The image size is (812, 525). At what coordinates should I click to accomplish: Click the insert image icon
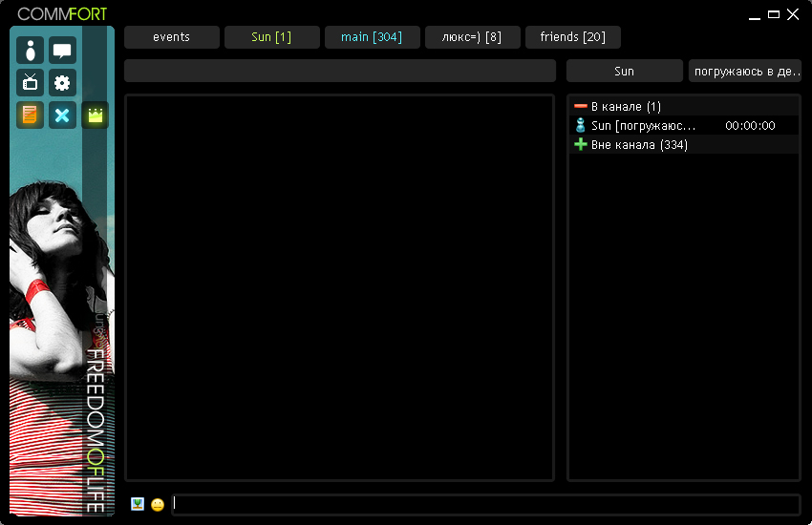pyautogui.click(x=138, y=504)
